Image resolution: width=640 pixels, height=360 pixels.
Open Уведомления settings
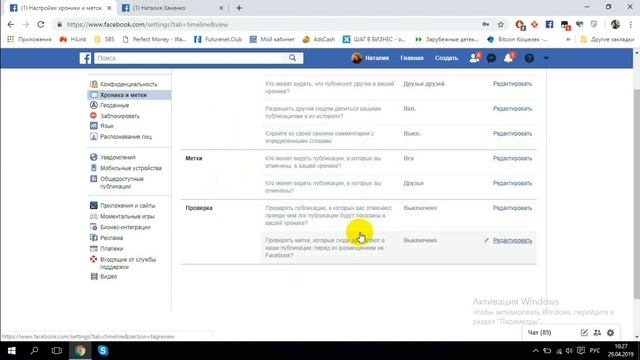point(118,157)
